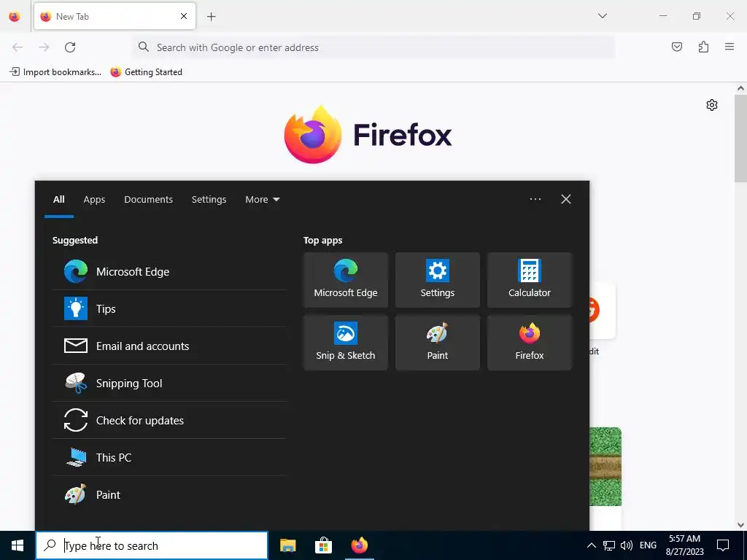This screenshot has height=560, width=747.
Task: Open Microsoft Edge from Suggested list
Action: coord(169,271)
